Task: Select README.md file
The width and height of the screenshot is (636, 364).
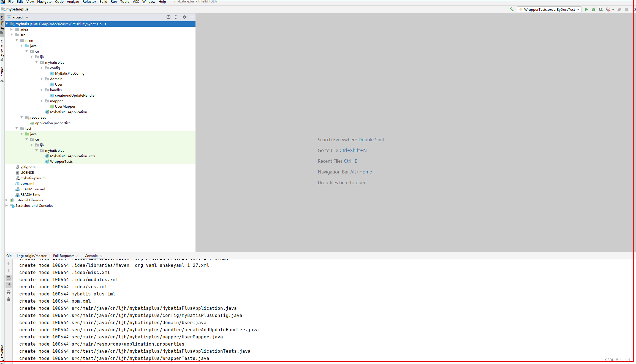Action: tap(30, 195)
